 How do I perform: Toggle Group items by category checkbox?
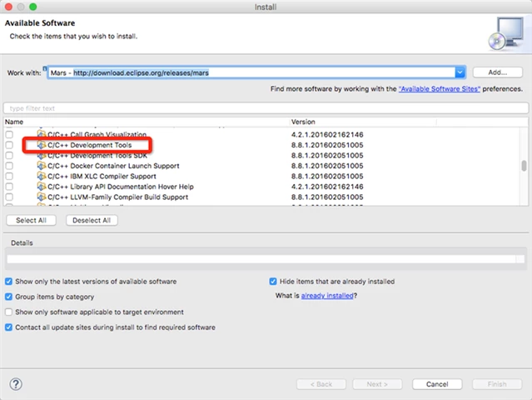9,297
